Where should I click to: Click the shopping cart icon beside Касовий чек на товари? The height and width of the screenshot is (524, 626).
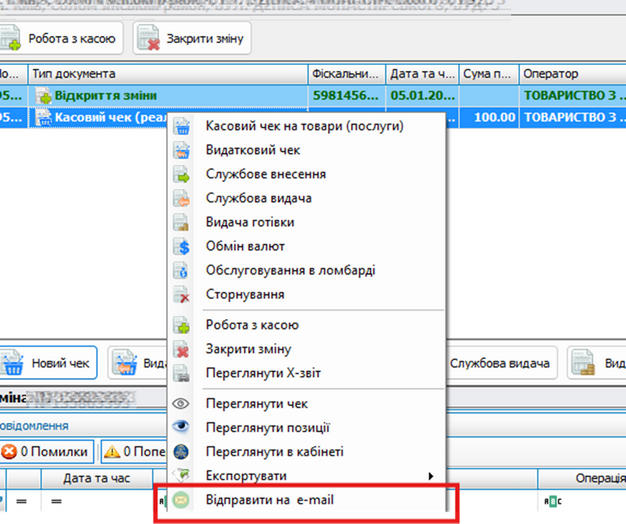(x=182, y=127)
